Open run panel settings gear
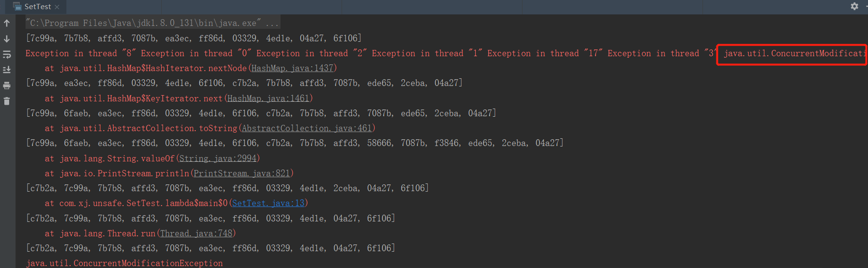 (855, 6)
